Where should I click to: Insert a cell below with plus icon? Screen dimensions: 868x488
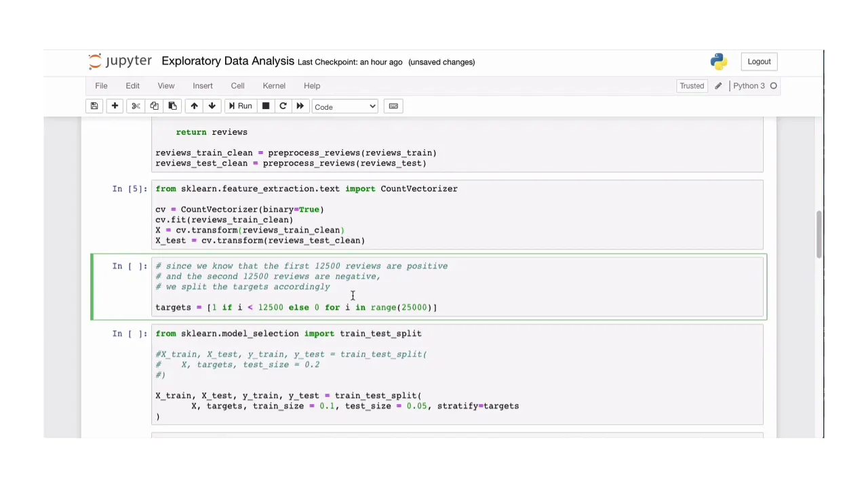115,106
